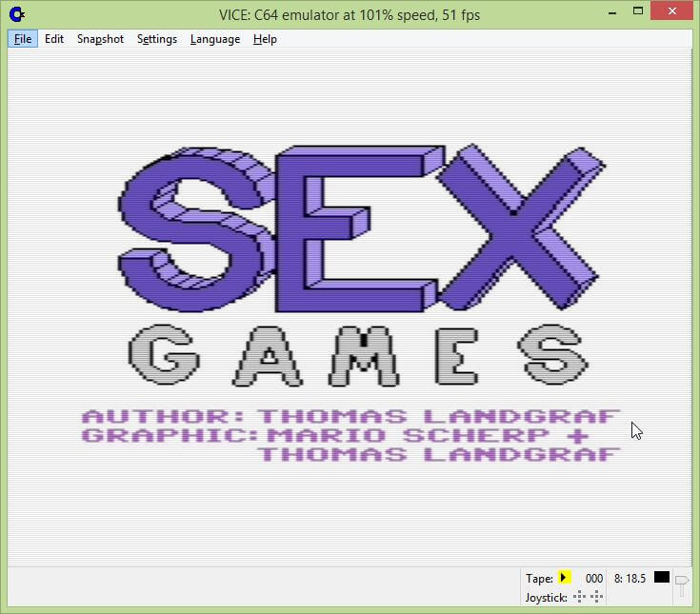Click the purple 3D logo graphic
The image size is (700, 614).
point(362,228)
